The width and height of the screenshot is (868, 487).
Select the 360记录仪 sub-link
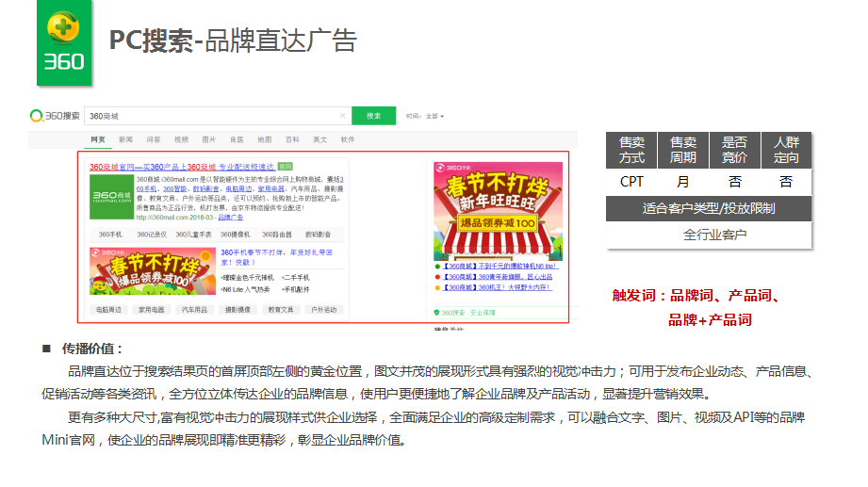pos(152,235)
